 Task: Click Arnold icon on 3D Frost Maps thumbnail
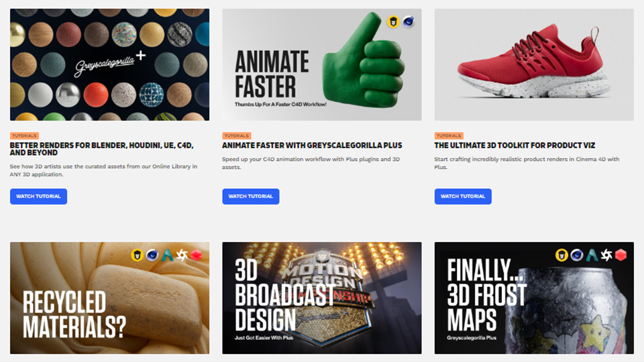(x=592, y=255)
